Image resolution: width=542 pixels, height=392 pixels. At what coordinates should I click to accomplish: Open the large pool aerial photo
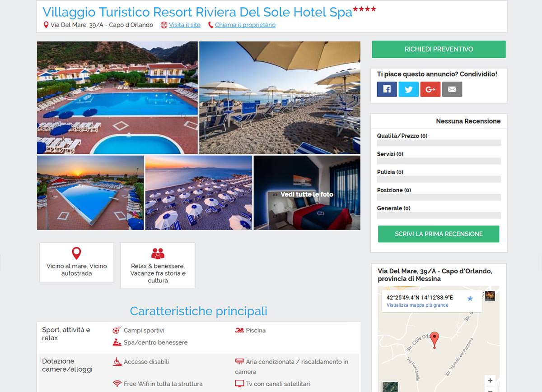point(117,98)
